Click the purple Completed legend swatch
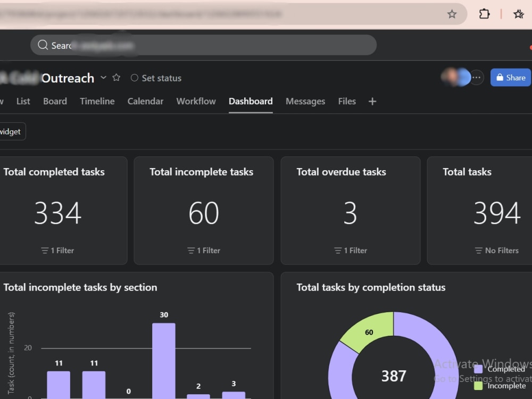Image resolution: width=532 pixels, height=399 pixels. [478, 369]
